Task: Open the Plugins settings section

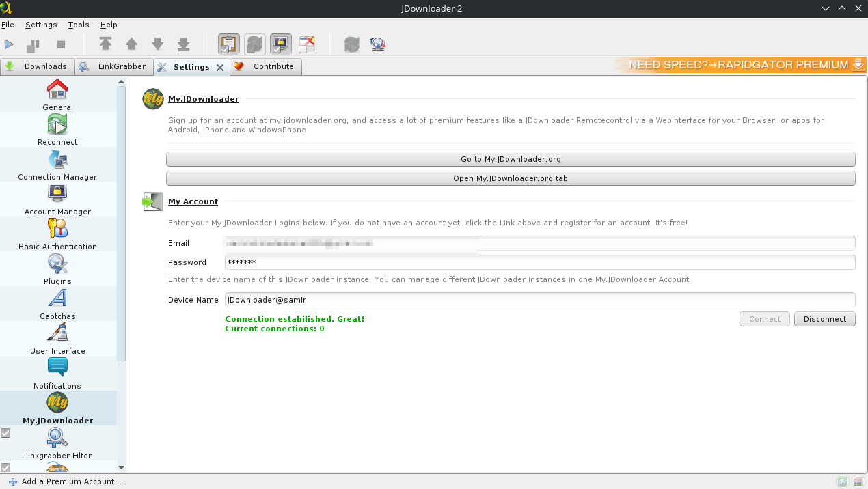Action: click(x=58, y=268)
